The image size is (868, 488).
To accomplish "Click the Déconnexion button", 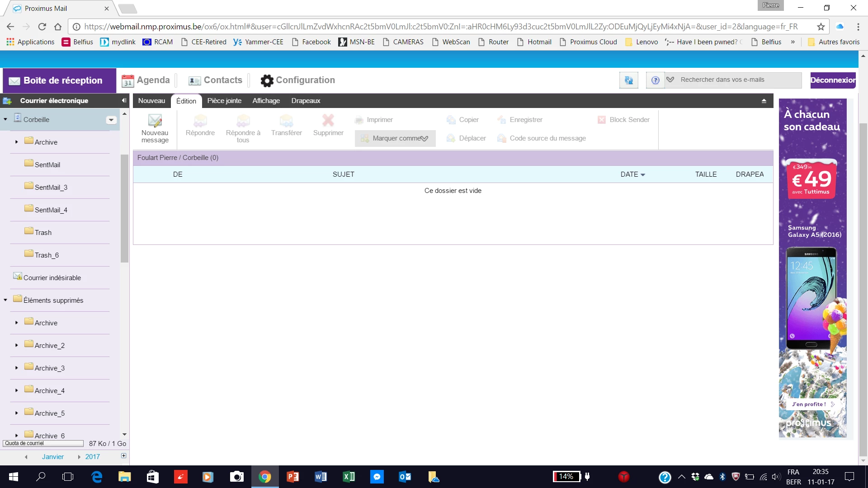I will (832, 80).
